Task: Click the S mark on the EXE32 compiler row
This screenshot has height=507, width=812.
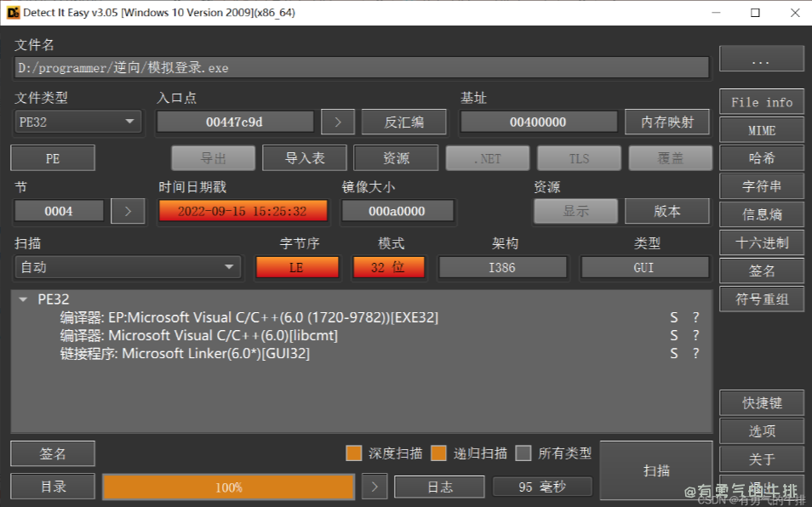Action: [x=674, y=317]
